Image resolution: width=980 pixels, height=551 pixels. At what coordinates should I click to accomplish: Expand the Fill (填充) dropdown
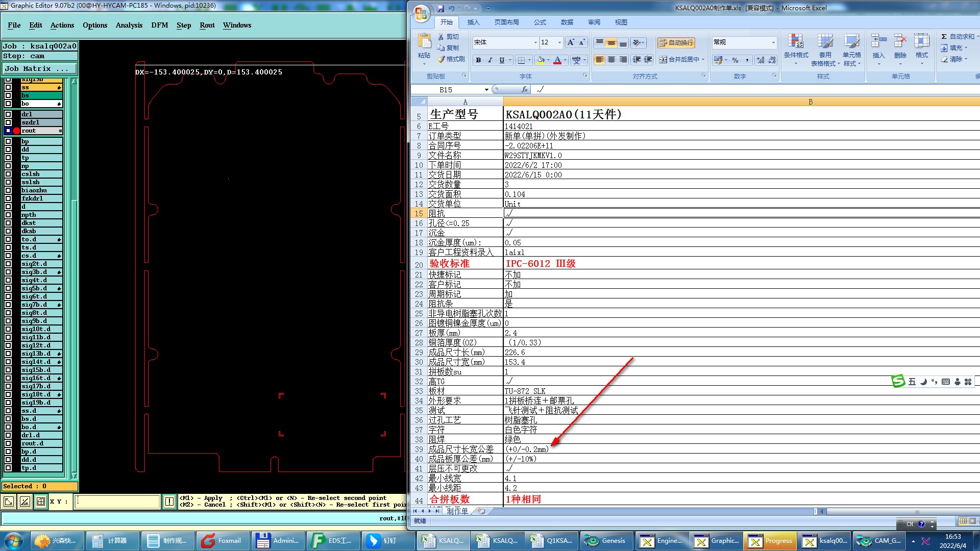point(966,48)
